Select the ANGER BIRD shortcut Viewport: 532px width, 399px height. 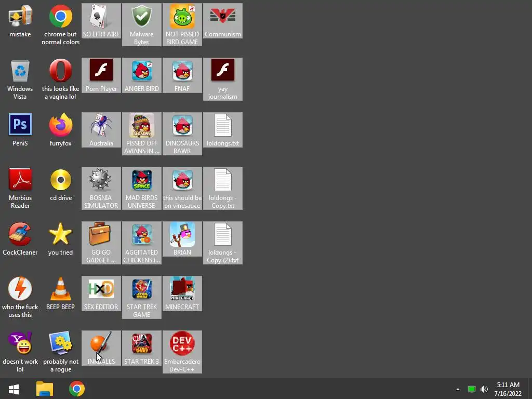click(x=141, y=75)
